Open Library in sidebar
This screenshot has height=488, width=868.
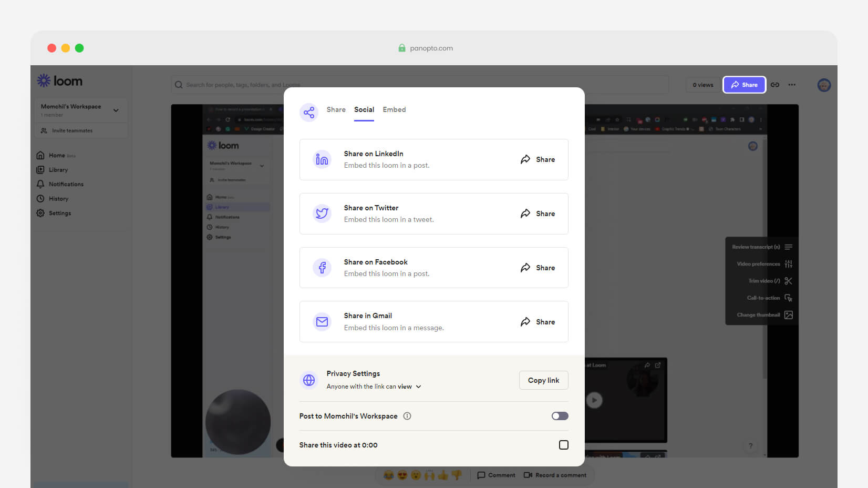[x=52, y=170]
